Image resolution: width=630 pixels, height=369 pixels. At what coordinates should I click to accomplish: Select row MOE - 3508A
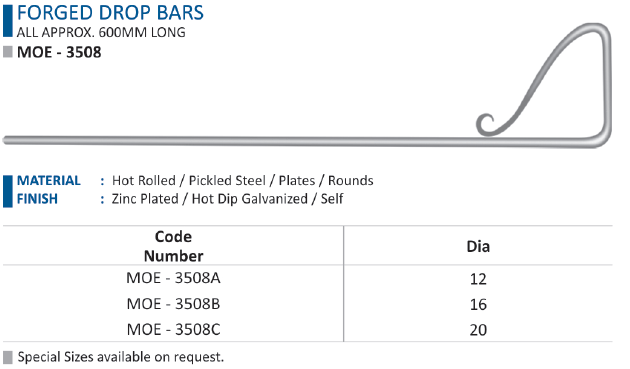click(x=308, y=278)
